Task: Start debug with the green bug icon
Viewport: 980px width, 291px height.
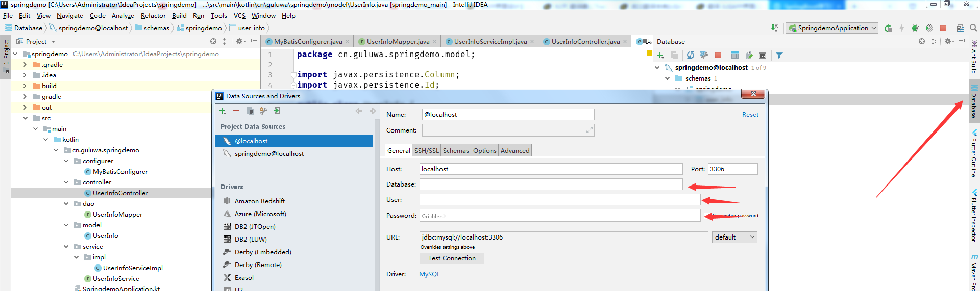Action: [x=915, y=28]
